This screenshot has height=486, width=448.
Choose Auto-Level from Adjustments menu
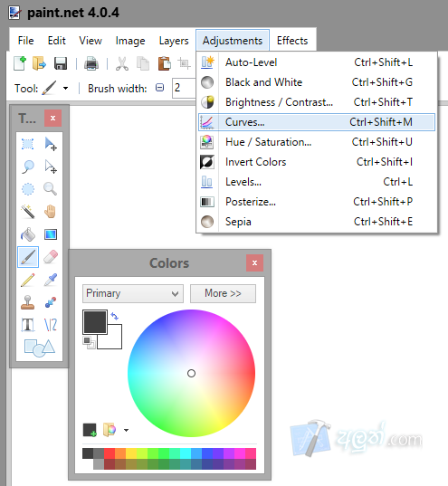317,62
